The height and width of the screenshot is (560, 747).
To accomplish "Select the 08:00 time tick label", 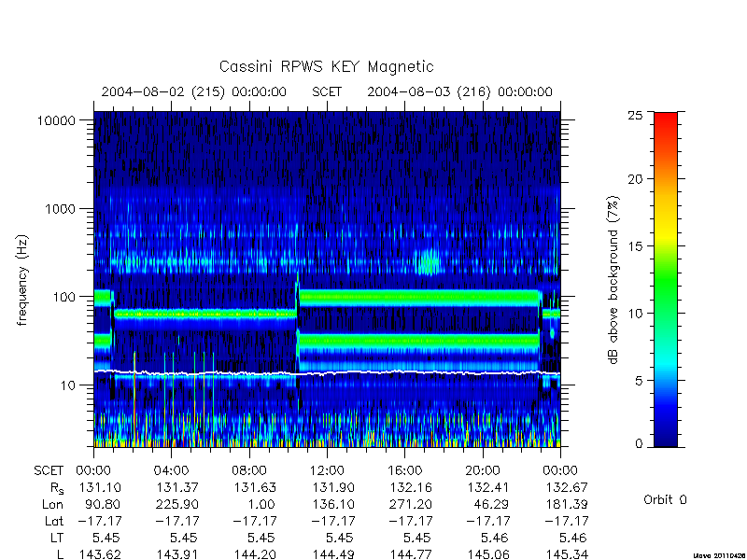I will coord(249,471).
